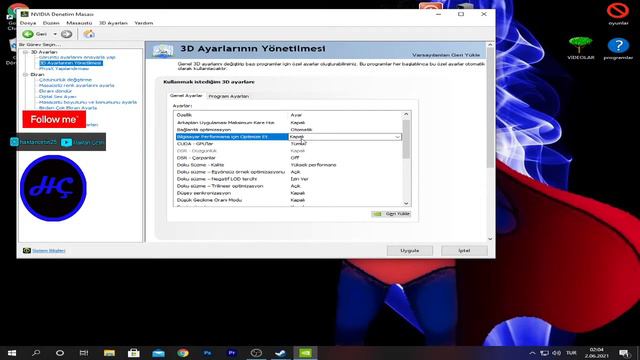Viewport: 640px width, 360px height.
Task: Go back with the green Geri arrow
Action: point(28,34)
